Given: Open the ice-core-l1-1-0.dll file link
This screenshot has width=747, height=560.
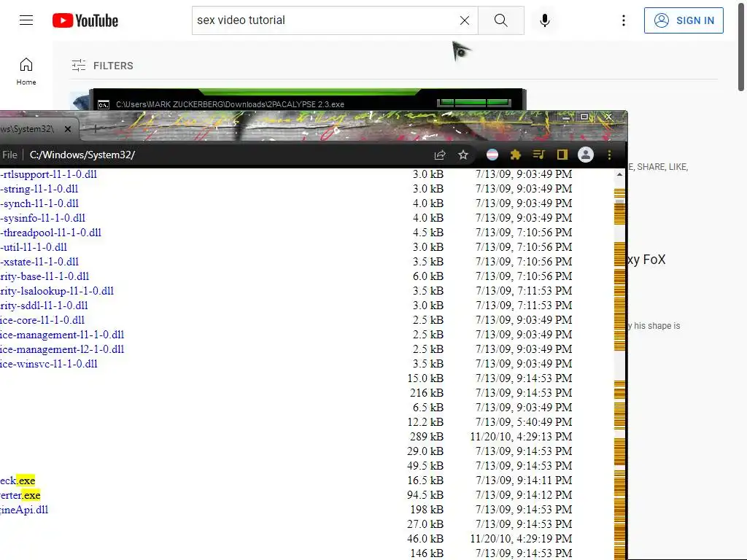Looking at the screenshot, I should click(x=42, y=320).
